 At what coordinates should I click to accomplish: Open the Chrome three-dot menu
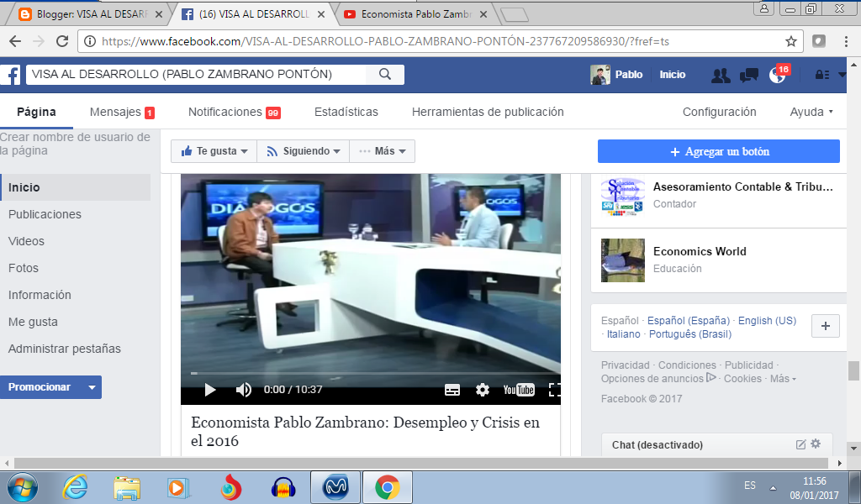(846, 41)
